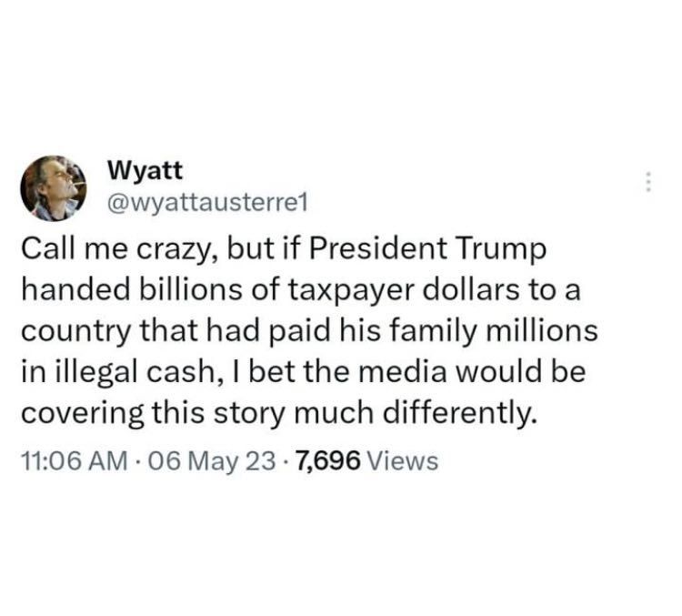Open the three-dot more options menu

(x=647, y=182)
